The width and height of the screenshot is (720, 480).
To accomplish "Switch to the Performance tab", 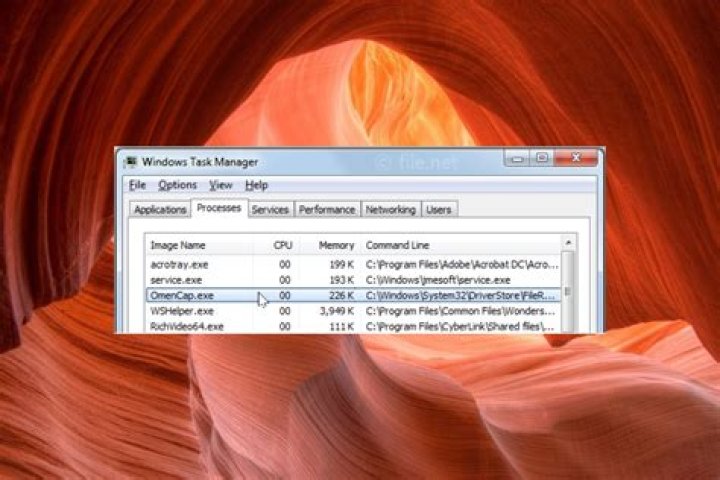I will point(327,210).
